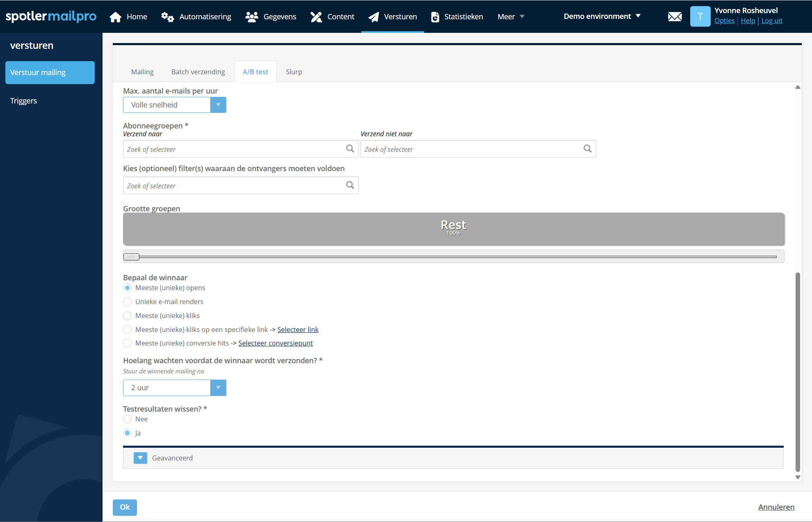812x522 pixels.
Task: Click the Home house icon
Action: 115,17
